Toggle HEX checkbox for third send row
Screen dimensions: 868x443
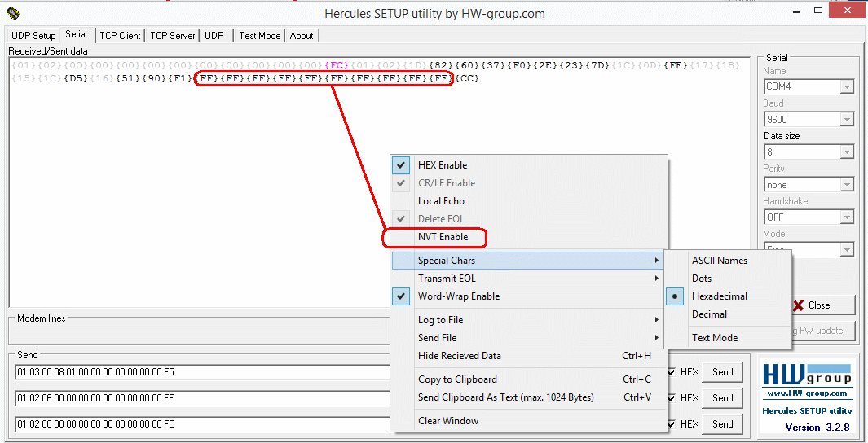coord(672,424)
